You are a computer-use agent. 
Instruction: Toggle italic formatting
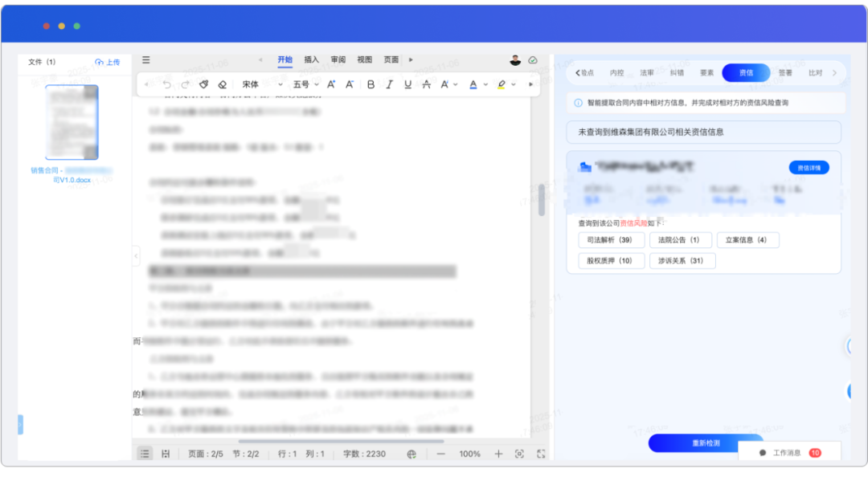(x=389, y=84)
